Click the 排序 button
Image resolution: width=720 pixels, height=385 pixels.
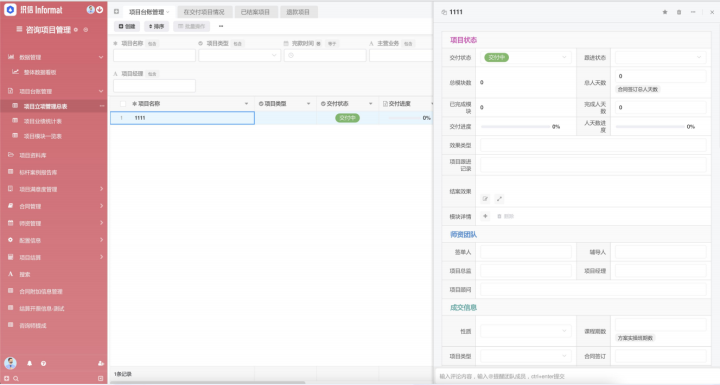click(156, 26)
